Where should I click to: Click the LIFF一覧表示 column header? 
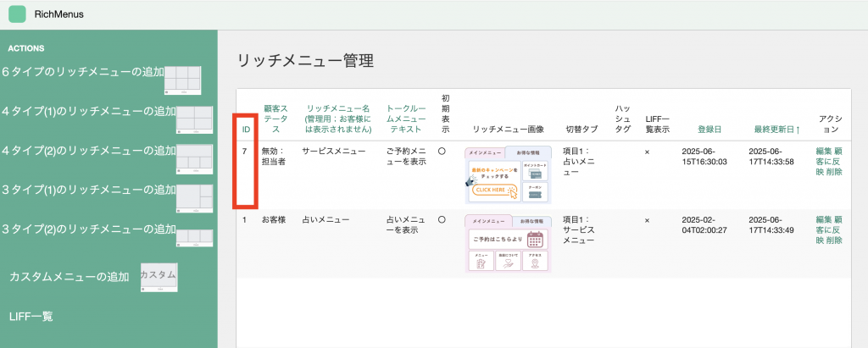pos(657,124)
